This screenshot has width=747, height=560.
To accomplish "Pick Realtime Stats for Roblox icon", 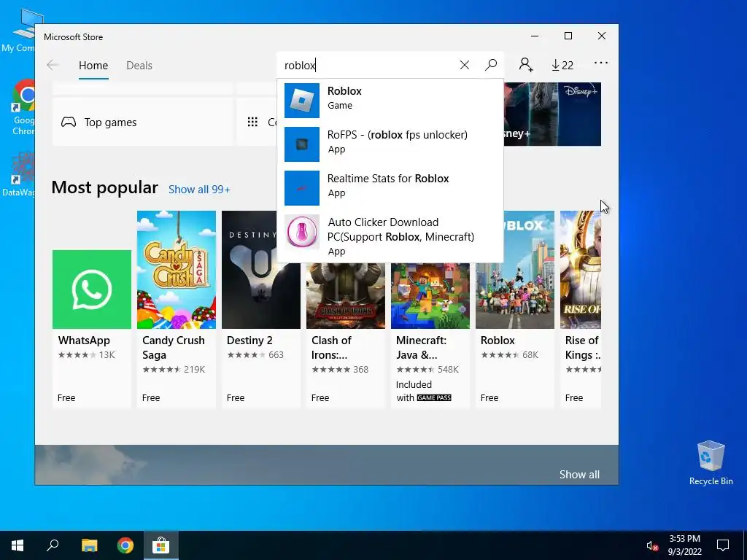I will pyautogui.click(x=301, y=188).
